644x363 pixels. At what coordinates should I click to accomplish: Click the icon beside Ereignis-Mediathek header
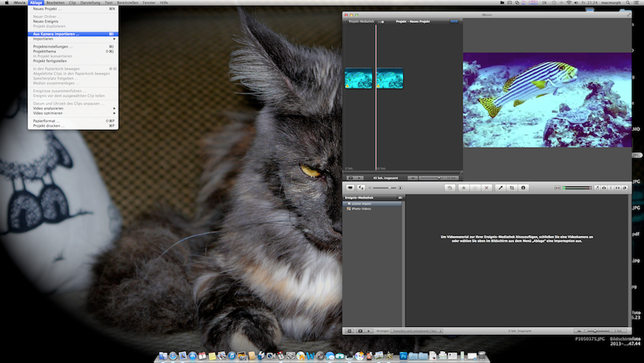pos(400,198)
